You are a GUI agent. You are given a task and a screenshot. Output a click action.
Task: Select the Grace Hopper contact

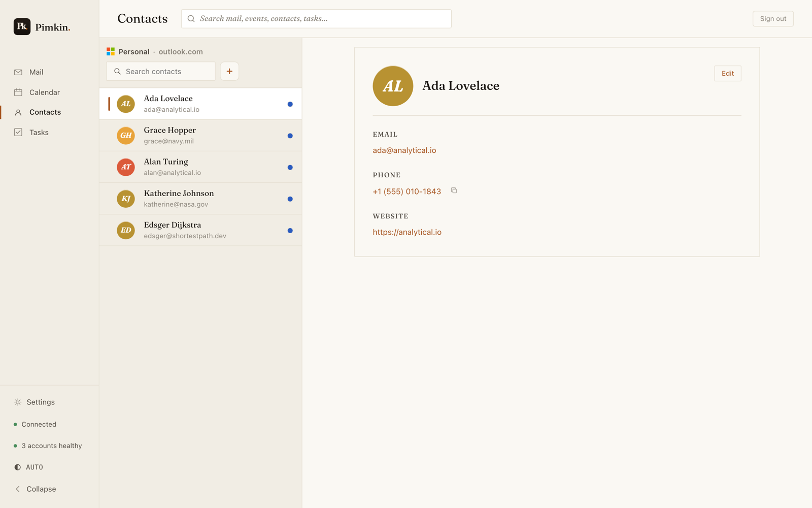(x=200, y=135)
